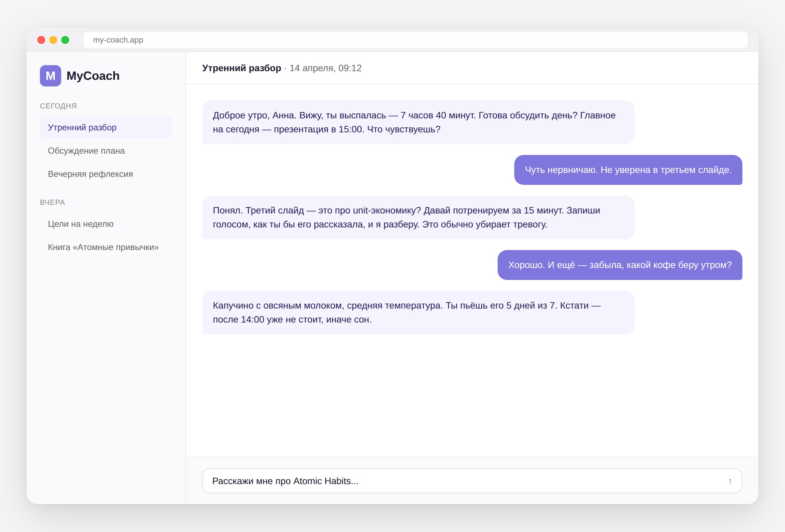Click the Утренний разбор chat header title
This screenshot has height=532, width=785.
pyautogui.click(x=241, y=68)
